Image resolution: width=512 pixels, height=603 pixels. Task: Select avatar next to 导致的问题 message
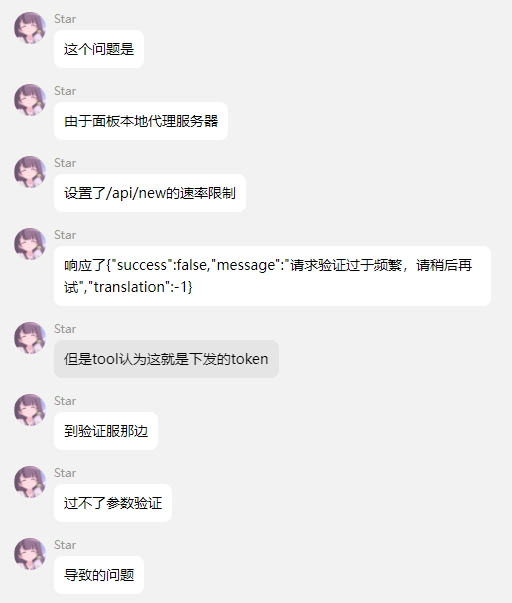[30, 553]
